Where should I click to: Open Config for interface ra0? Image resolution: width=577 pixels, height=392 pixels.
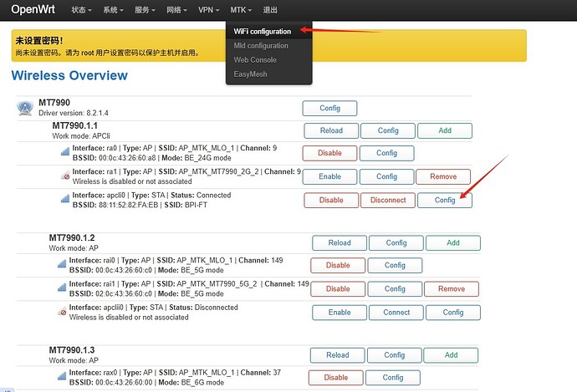click(x=386, y=153)
